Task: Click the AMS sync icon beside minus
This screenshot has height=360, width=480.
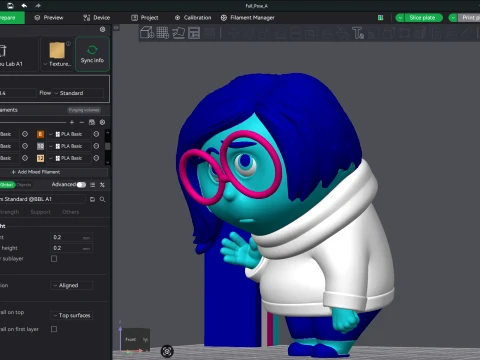Action: click(x=92, y=122)
